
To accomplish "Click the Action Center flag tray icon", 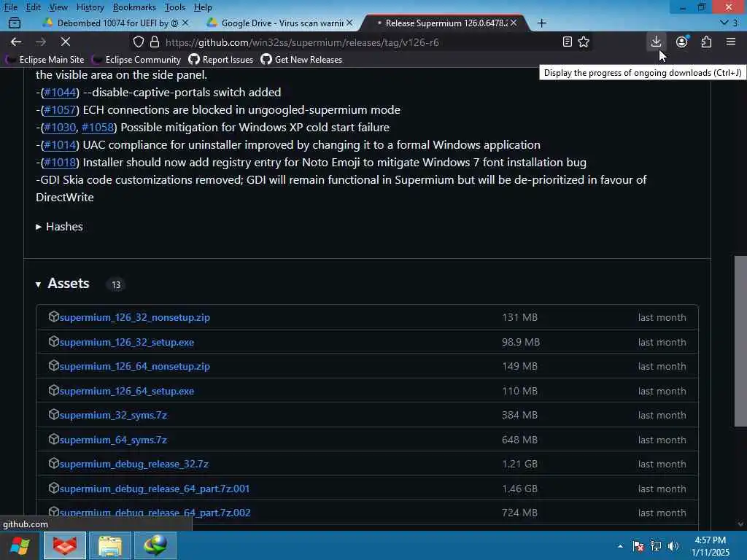I will pyautogui.click(x=638, y=546).
